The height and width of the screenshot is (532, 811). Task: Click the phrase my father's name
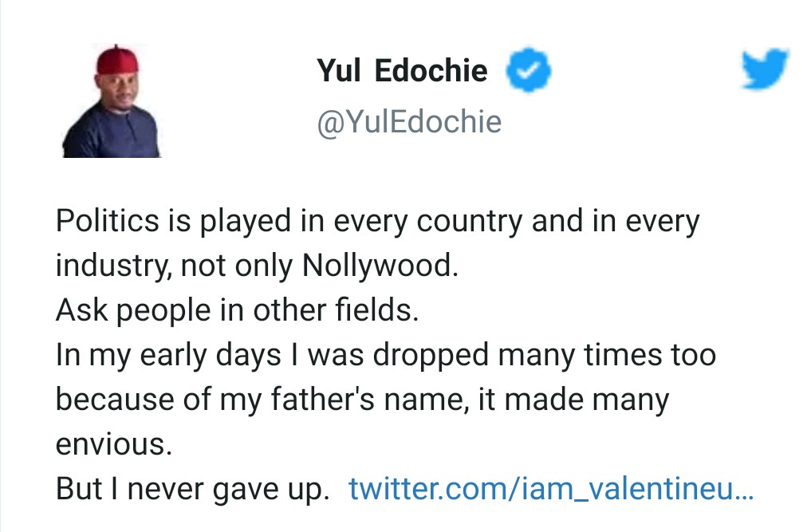pyautogui.click(x=374, y=400)
